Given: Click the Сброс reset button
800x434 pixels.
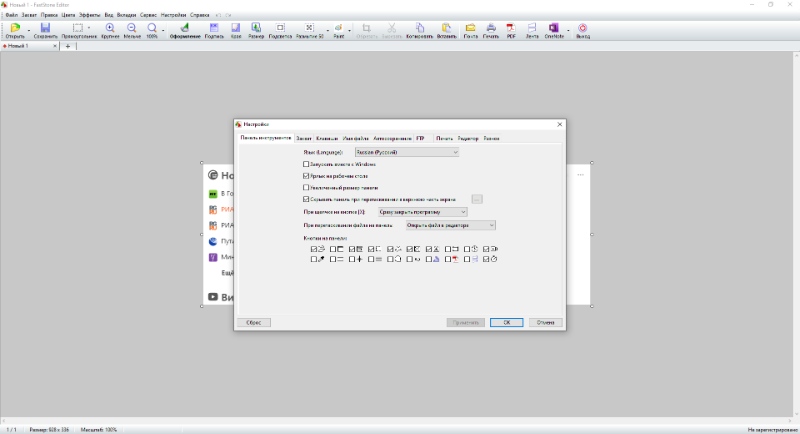Looking at the screenshot, I should (254, 322).
